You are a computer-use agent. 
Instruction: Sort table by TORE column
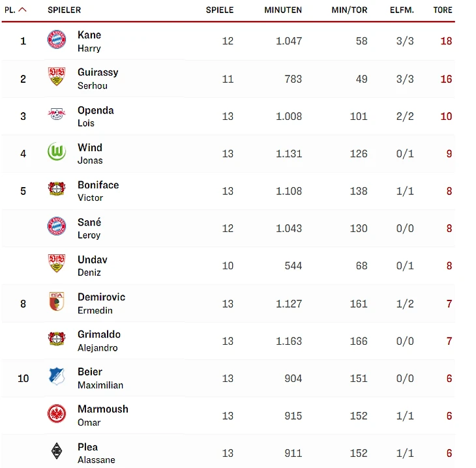443,10
